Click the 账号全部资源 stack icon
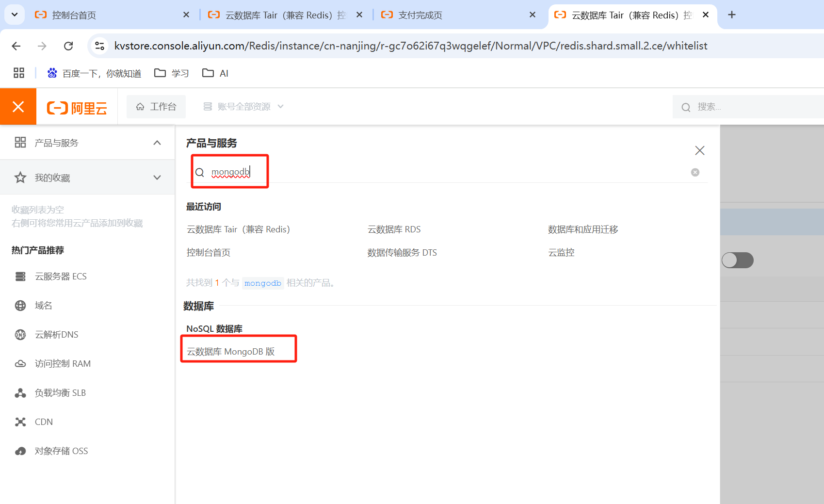The width and height of the screenshot is (824, 504). pyautogui.click(x=208, y=107)
